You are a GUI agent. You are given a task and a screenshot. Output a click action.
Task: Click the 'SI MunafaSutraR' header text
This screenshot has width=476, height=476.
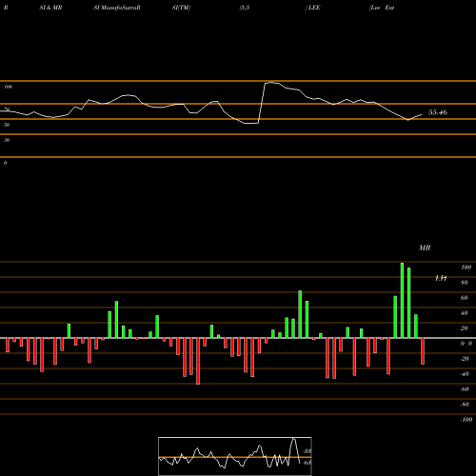[117, 8]
